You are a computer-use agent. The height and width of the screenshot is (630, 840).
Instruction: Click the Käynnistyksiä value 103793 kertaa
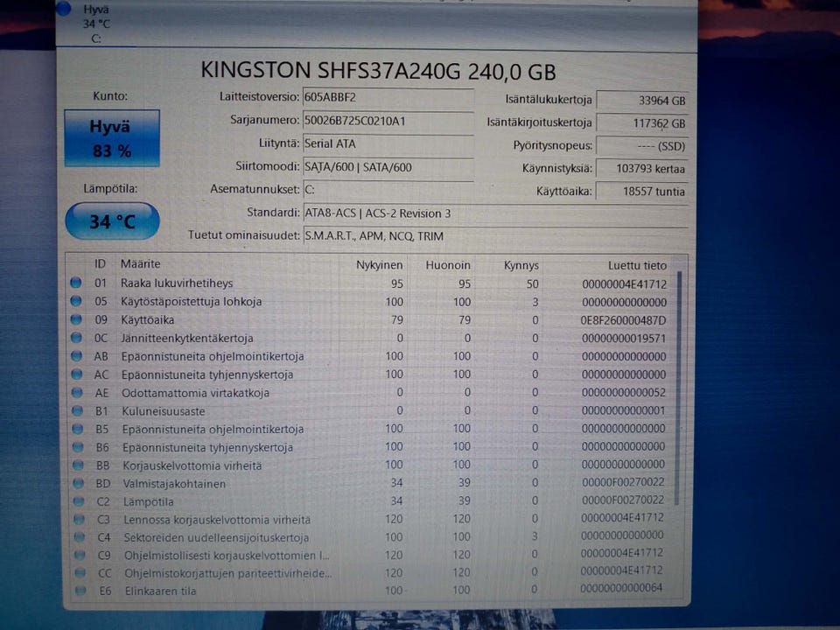click(641, 169)
